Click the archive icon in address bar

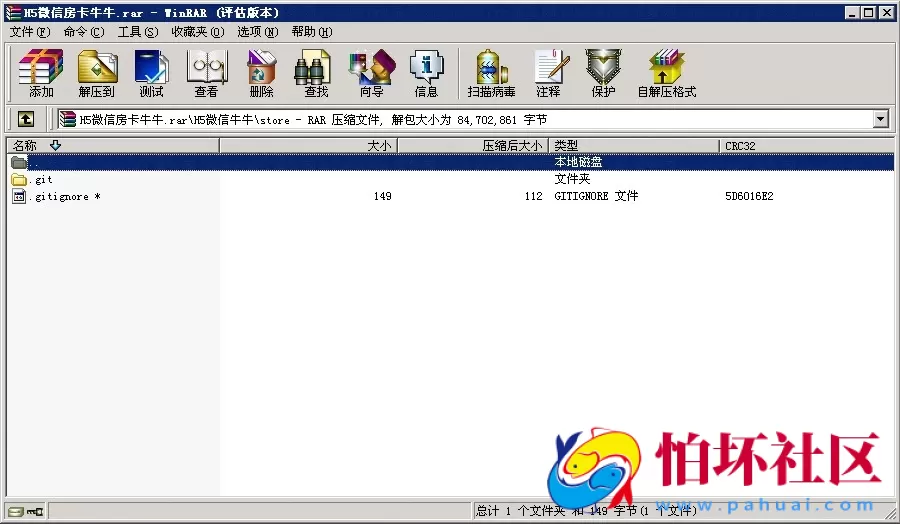click(68, 119)
